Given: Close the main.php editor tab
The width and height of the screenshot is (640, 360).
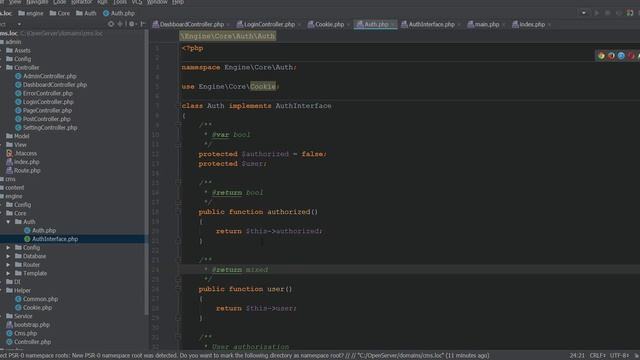Looking at the screenshot, I should click(x=504, y=25).
